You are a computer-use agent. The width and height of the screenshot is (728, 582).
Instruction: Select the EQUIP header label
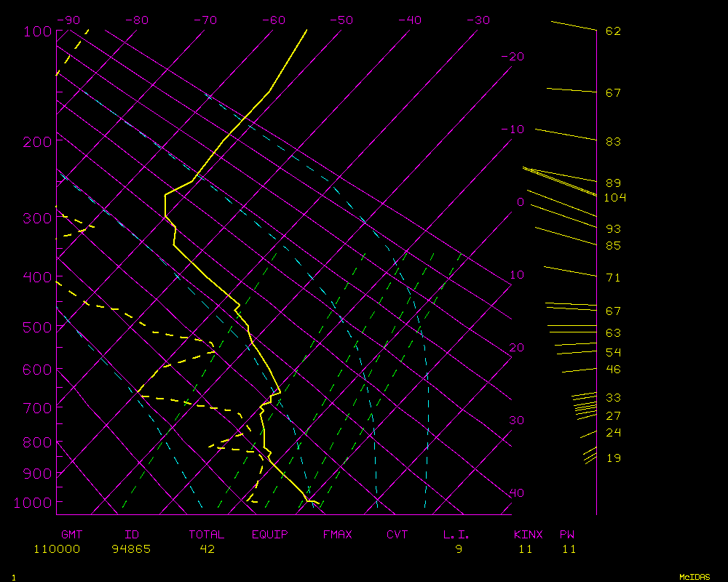270,535
